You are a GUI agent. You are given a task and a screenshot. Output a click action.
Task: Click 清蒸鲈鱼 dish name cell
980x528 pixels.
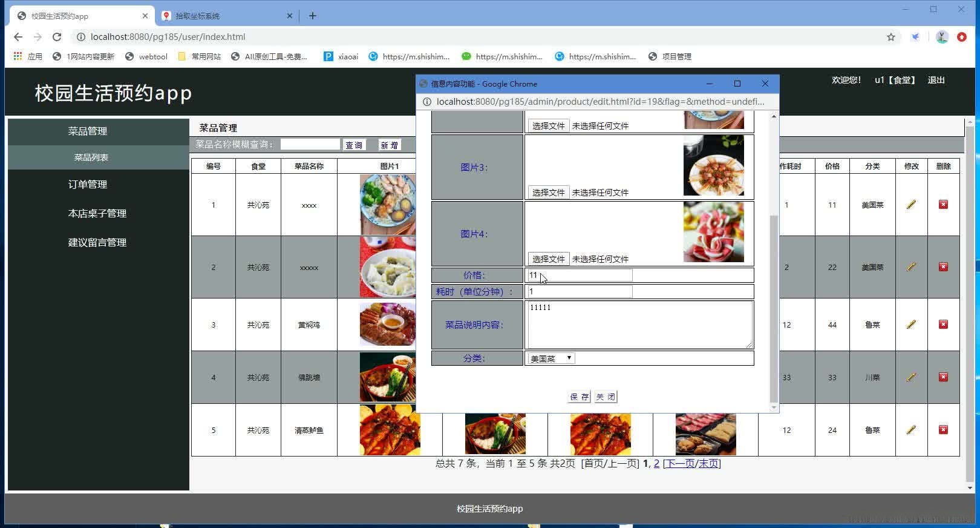tap(309, 430)
